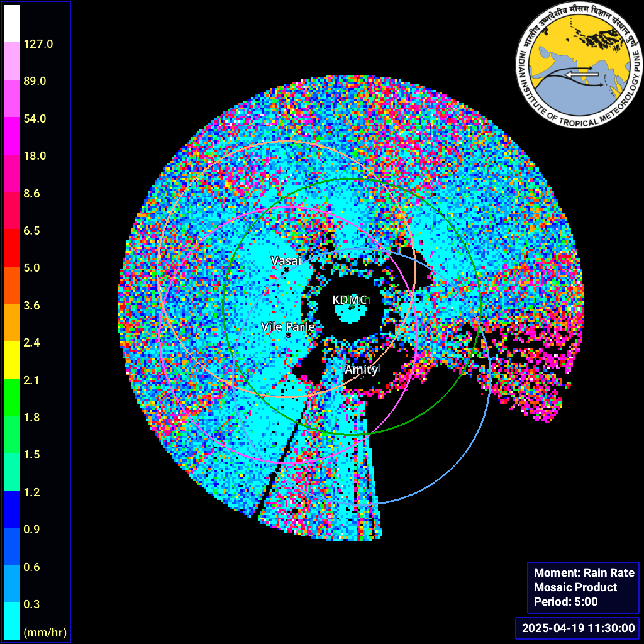
Task: Pick the legend swatch between 54.0 and 89.0
Action: pyautogui.click(x=12, y=99)
